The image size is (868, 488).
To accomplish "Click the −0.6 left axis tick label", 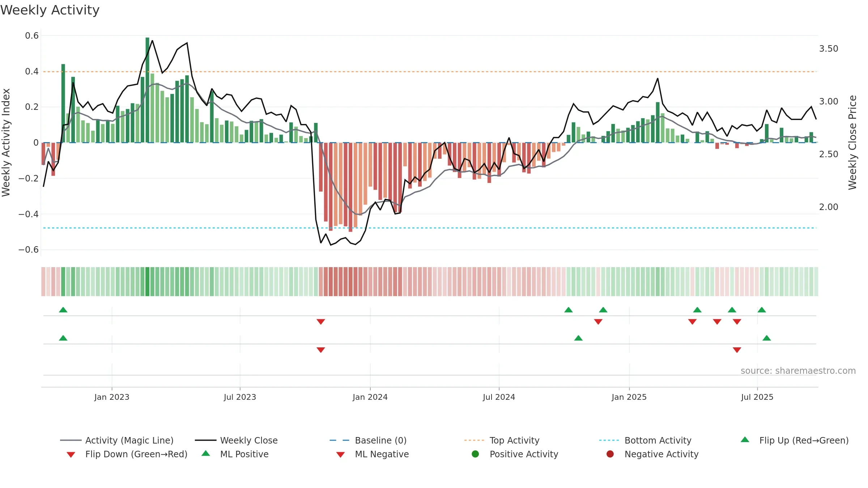I will 29,250.
